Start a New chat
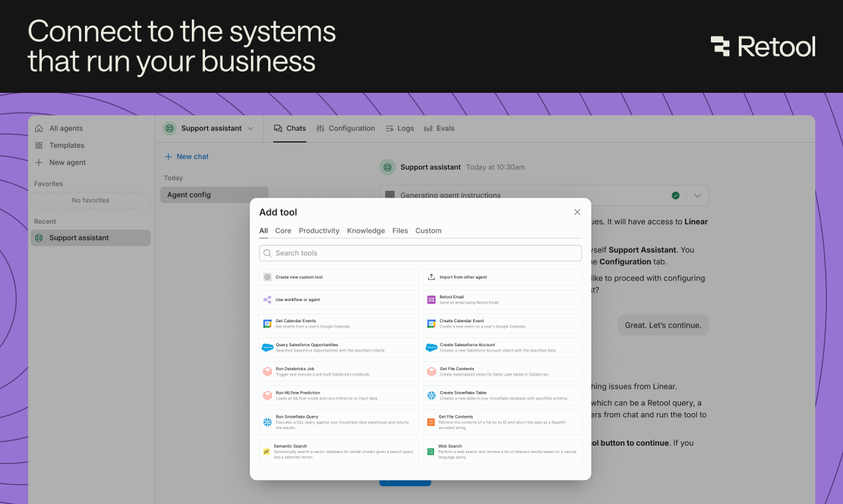This screenshot has width=843, height=504. pyautogui.click(x=187, y=157)
